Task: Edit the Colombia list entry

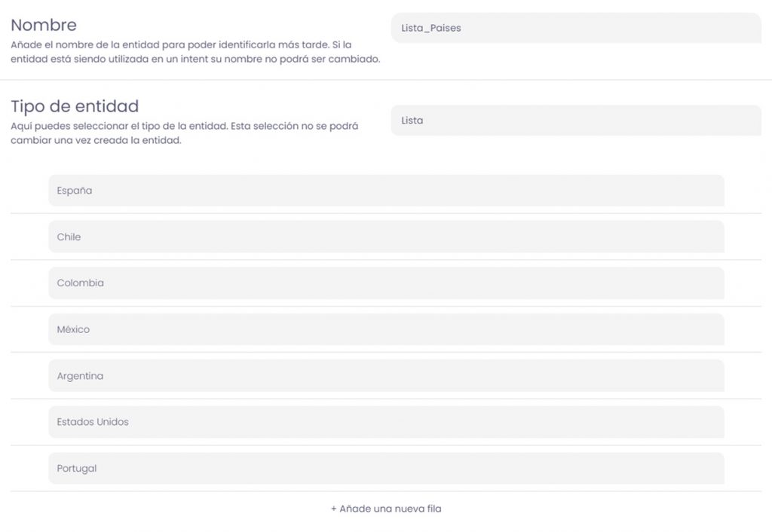Action: [x=386, y=283]
